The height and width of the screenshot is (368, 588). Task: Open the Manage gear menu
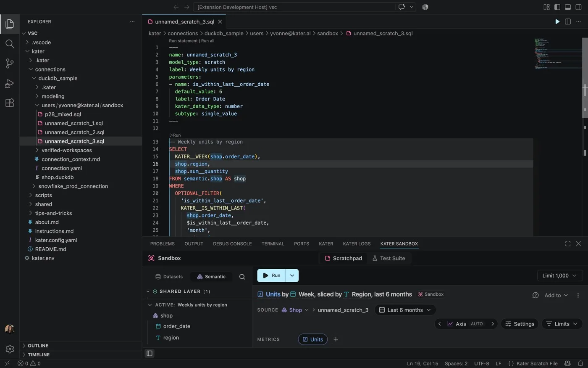pyautogui.click(x=10, y=349)
